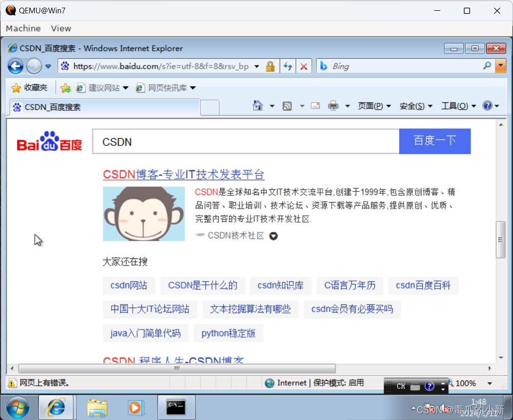This screenshot has width=513, height=420.
Task: Open the 安全(S) menu
Action: coord(416,106)
